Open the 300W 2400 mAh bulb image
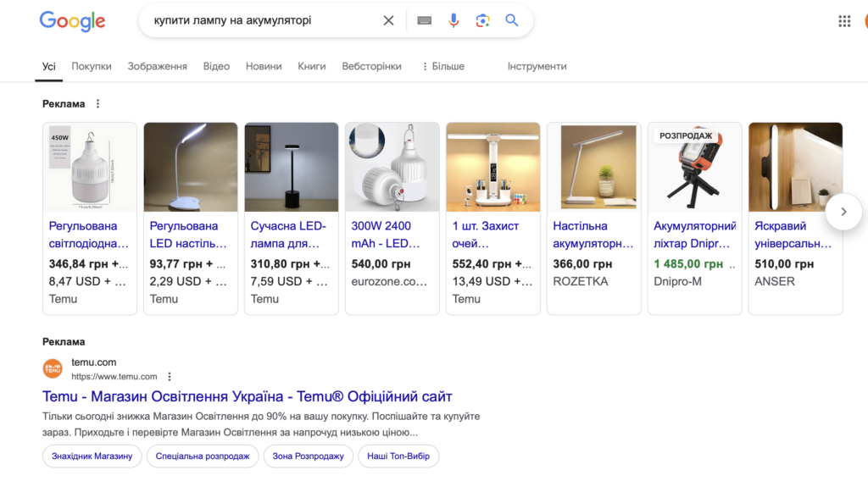 (x=392, y=167)
